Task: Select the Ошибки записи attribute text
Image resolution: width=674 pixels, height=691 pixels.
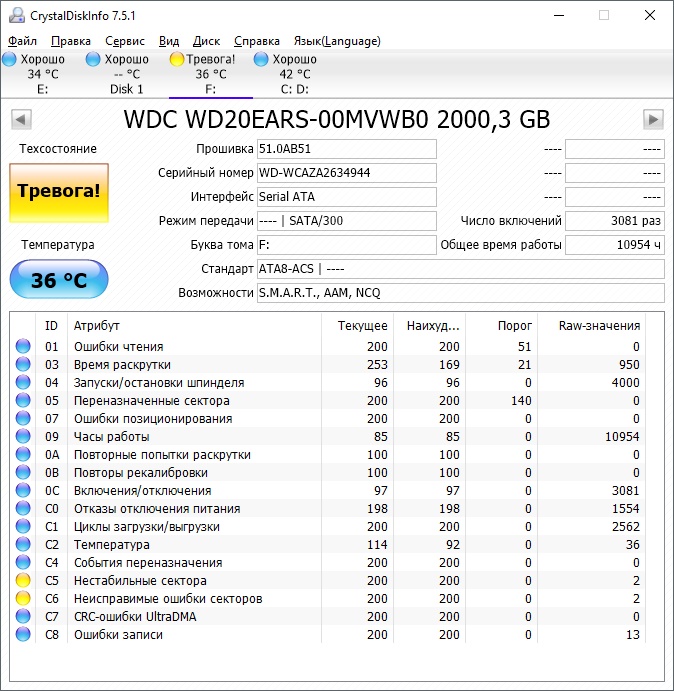Action: click(118, 635)
